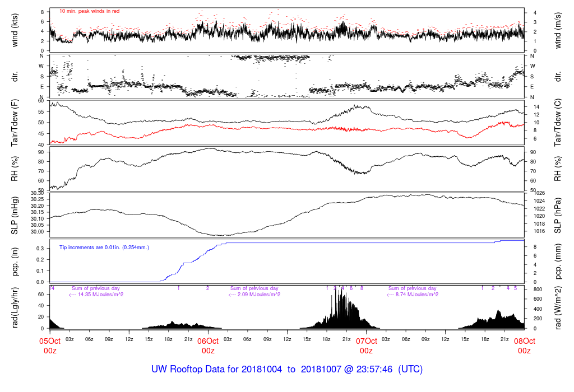Click the '0.3' precipitation inch tick
574x392 pixels.
(40, 248)
